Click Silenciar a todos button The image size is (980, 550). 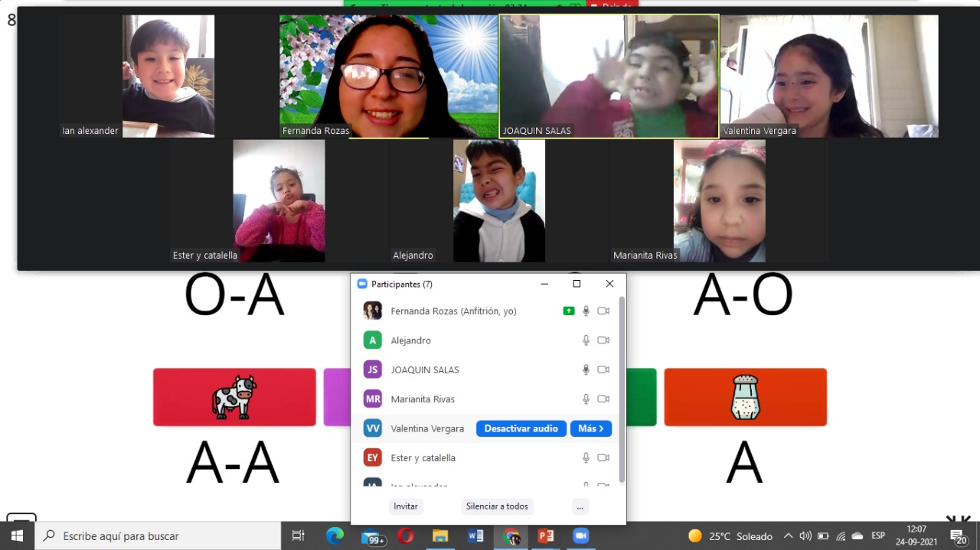point(497,506)
